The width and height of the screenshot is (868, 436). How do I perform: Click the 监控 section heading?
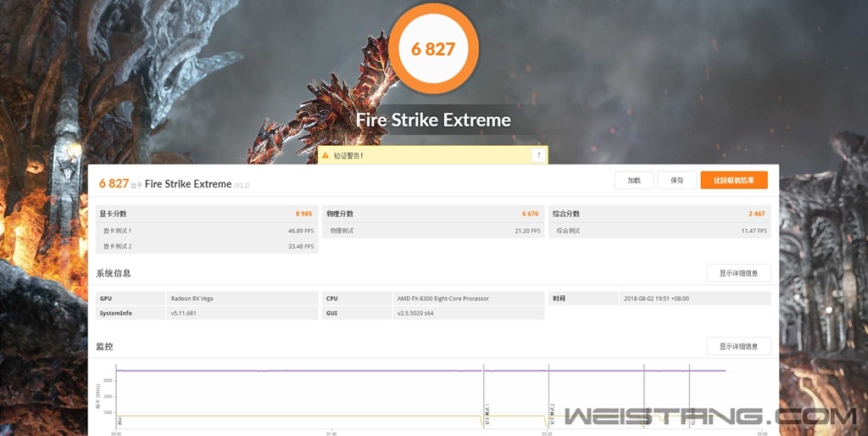tap(104, 346)
